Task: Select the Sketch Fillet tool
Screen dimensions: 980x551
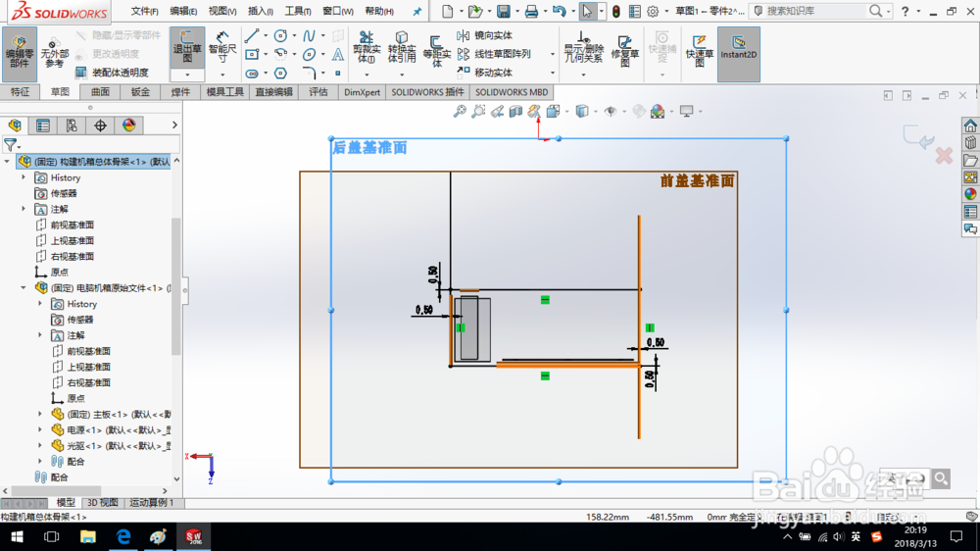Action: click(310, 74)
